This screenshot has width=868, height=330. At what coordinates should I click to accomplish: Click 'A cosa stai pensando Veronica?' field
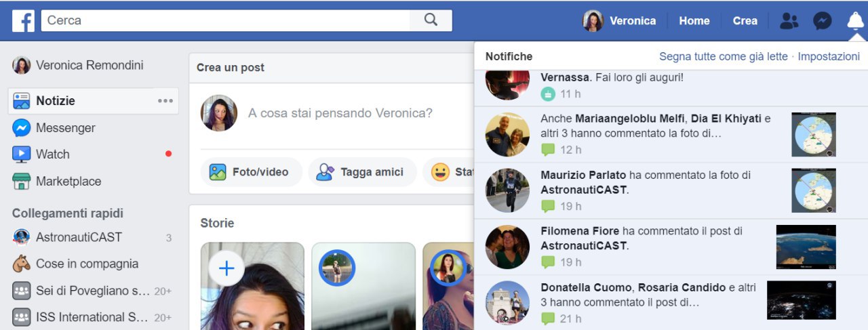340,113
